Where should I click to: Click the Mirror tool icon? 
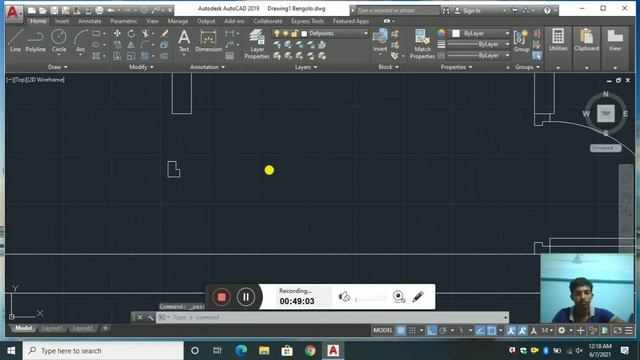[x=131, y=45]
